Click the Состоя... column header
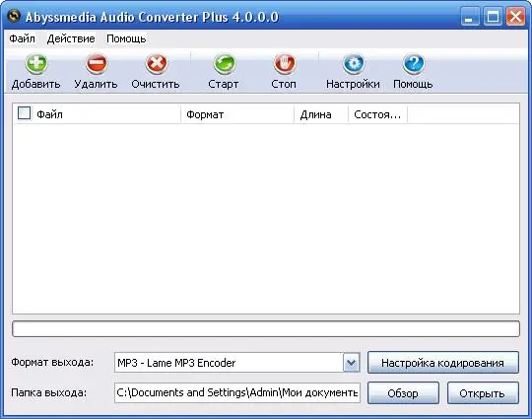 pos(377,114)
